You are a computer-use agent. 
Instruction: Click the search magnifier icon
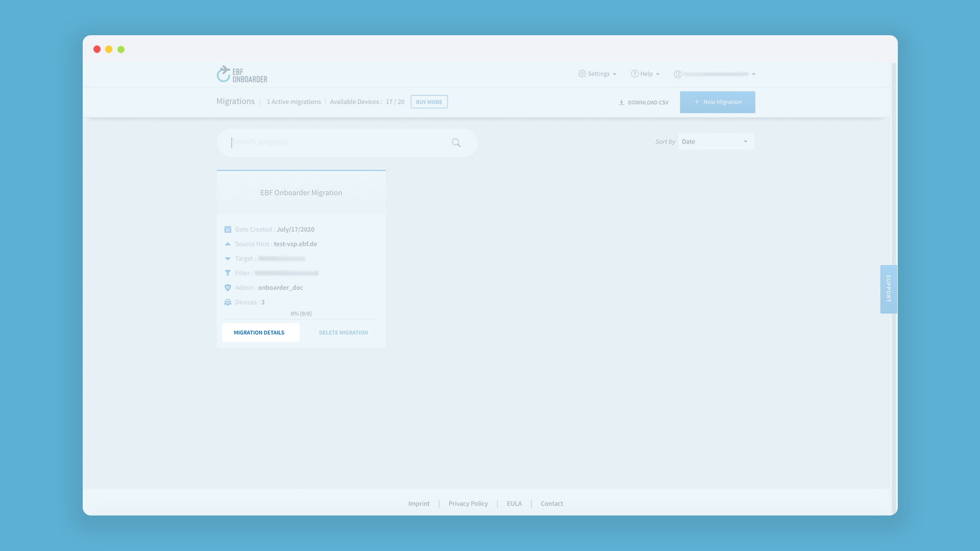click(456, 143)
